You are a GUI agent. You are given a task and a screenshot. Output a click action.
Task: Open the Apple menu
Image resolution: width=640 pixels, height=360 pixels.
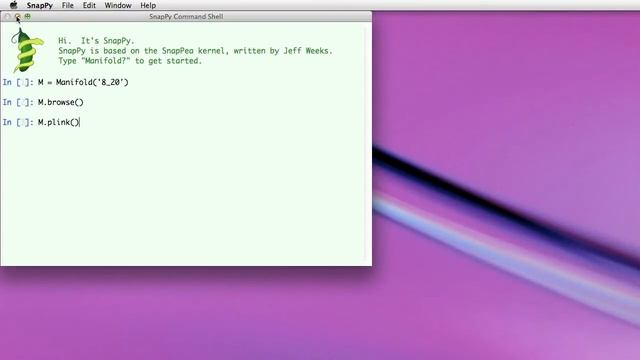pos(13,5)
